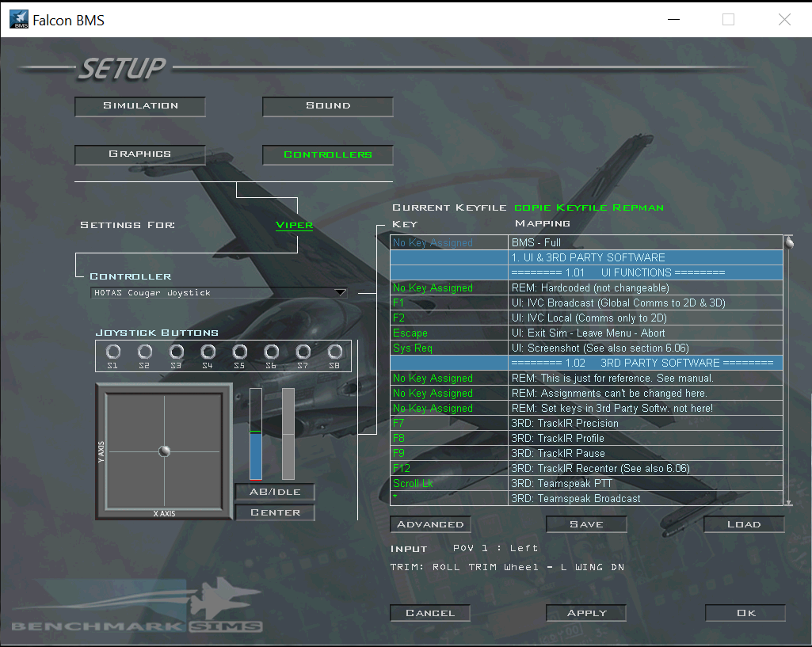Click joystick button indicator S3
Image resolution: width=812 pixels, height=647 pixels.
177,352
